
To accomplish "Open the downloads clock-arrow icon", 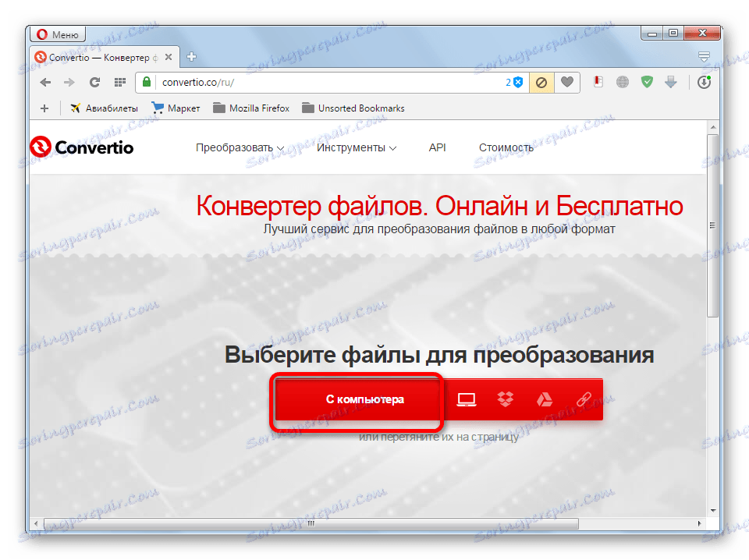I will [x=704, y=82].
